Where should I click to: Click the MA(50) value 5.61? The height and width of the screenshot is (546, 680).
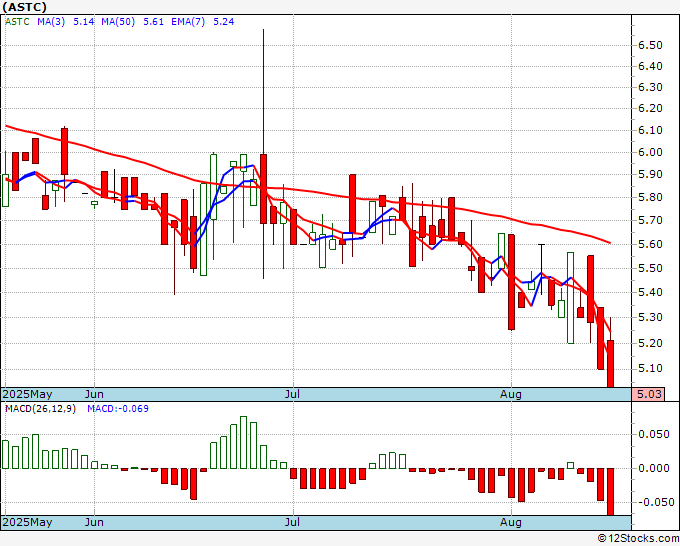pyautogui.click(x=153, y=22)
